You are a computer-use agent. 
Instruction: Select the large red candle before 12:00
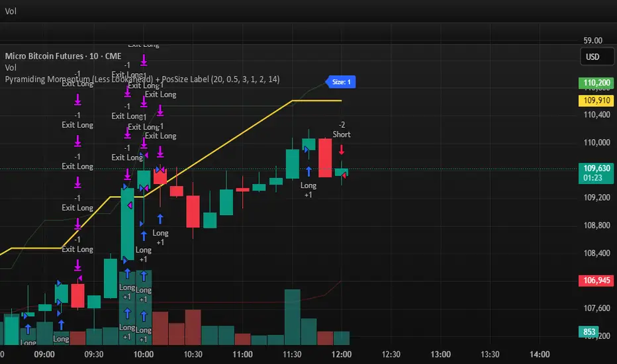[x=325, y=158]
